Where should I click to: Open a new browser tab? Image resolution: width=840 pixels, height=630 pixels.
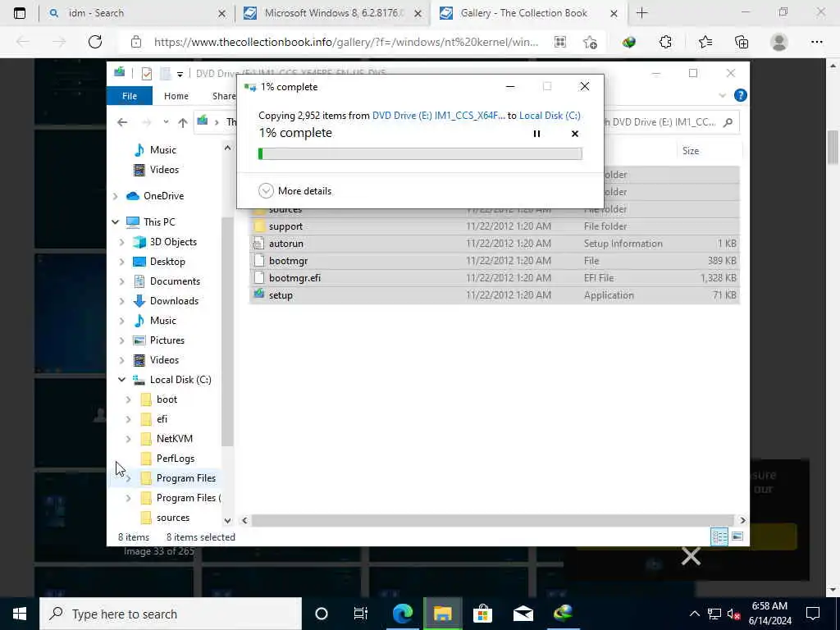[641, 13]
